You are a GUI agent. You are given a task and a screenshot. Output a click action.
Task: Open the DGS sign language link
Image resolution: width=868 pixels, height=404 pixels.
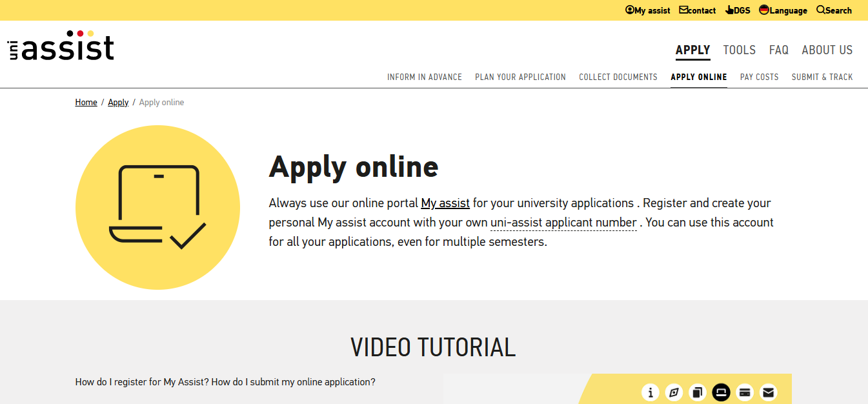click(738, 10)
